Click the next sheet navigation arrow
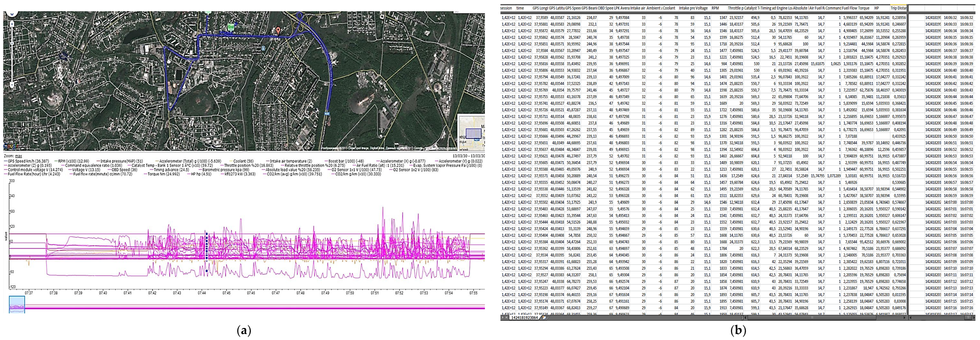 [x=503, y=318]
